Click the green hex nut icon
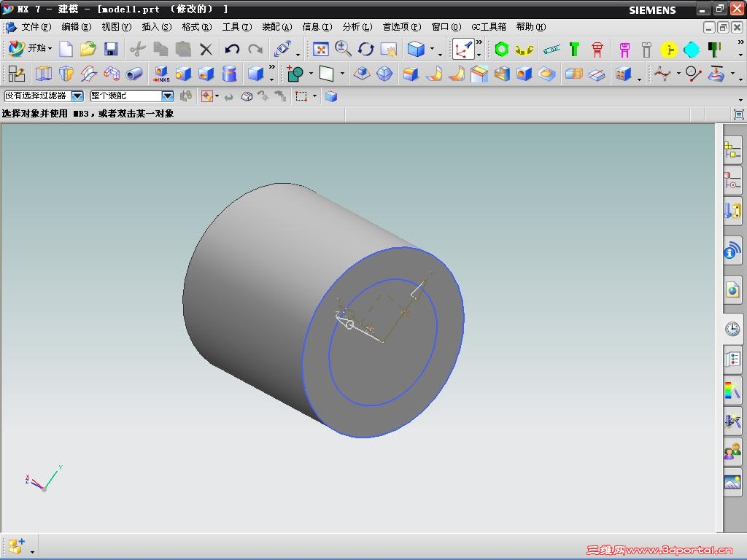747x560 pixels. pyautogui.click(x=501, y=50)
